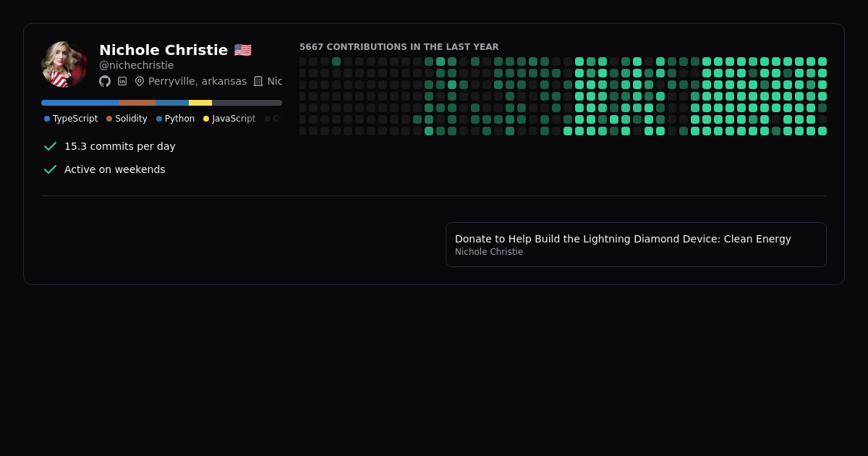Screen dimensions: 868x456
Task: Open the Lightning Diamond Device donation card
Action: pos(636,245)
